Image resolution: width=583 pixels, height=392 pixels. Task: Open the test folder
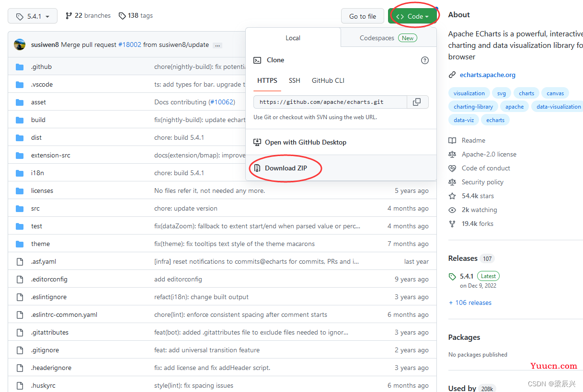coord(36,226)
